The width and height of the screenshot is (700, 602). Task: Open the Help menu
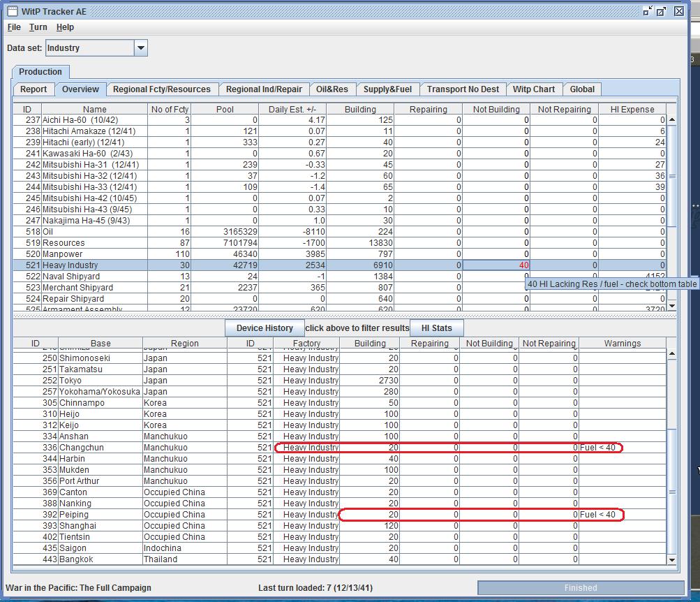(x=65, y=27)
